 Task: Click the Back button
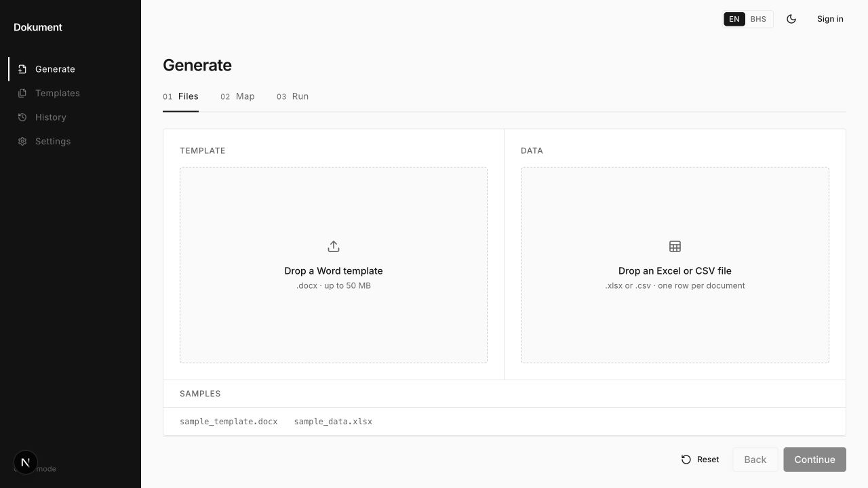(755, 460)
